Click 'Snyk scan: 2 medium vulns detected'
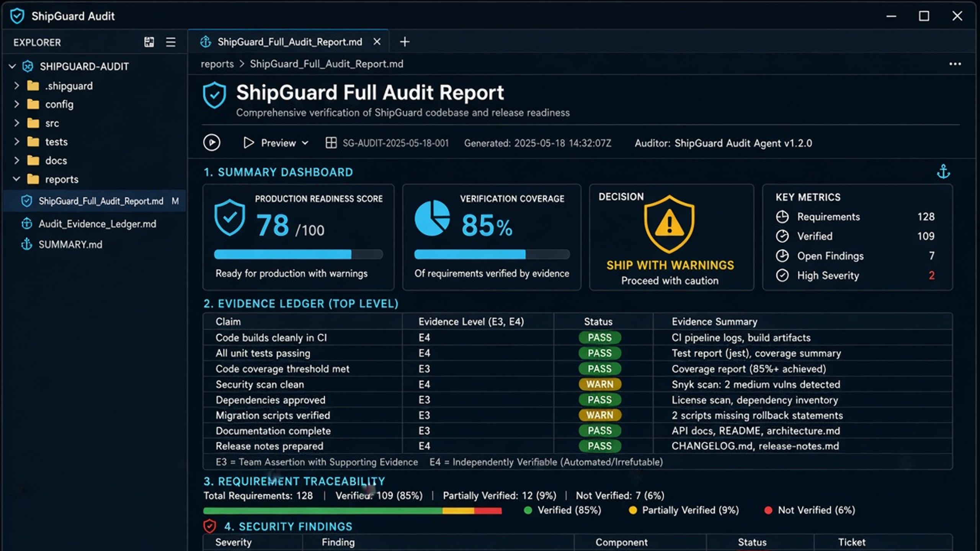 (x=756, y=384)
